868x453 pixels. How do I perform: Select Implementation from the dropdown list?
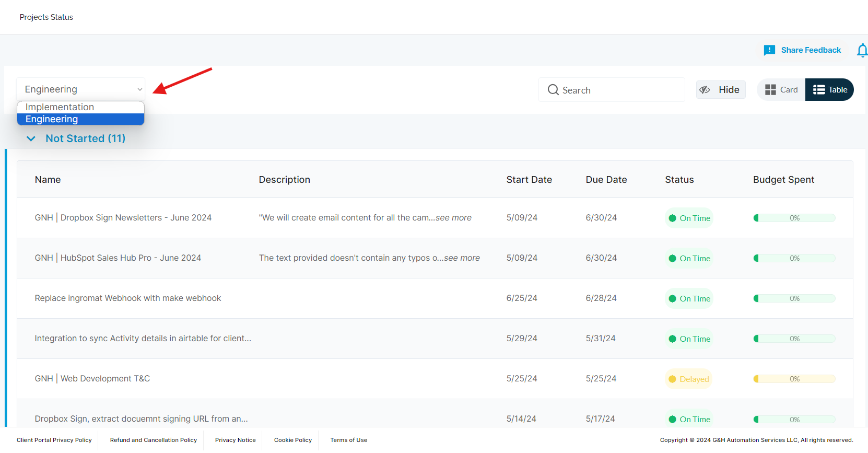point(60,107)
